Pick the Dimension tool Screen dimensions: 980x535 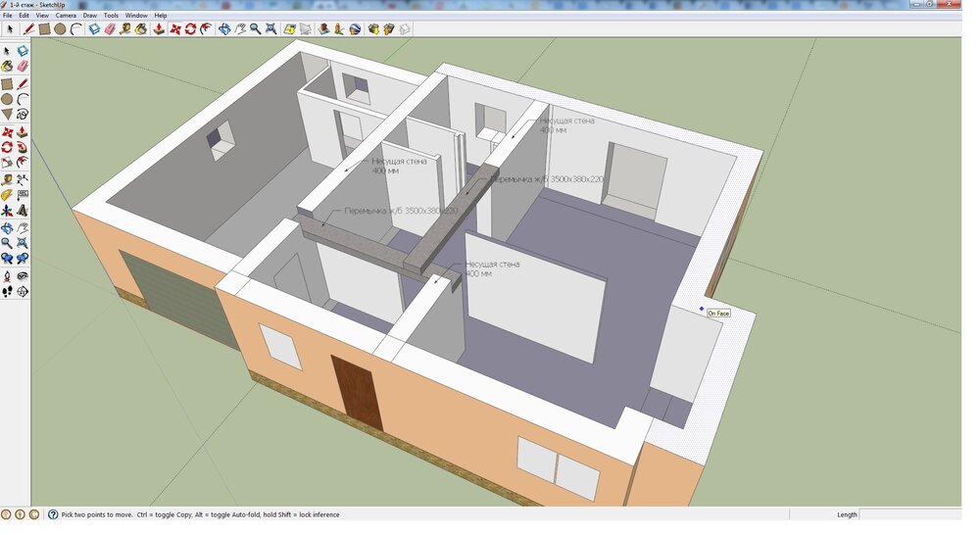click(22, 179)
